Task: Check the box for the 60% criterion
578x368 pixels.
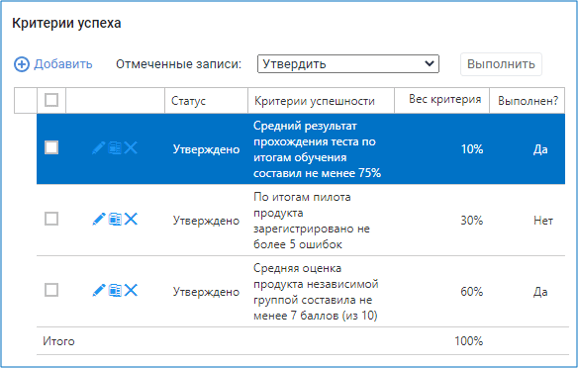Action: [51, 290]
